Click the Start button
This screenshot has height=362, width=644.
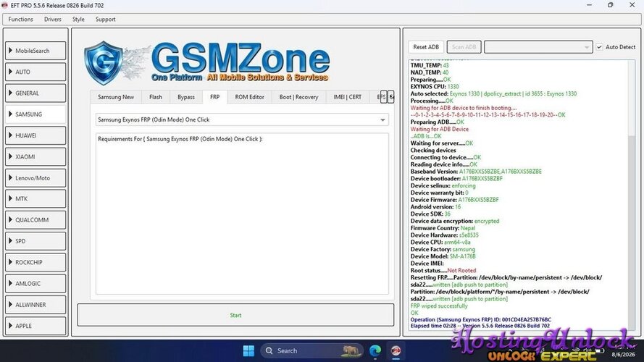[x=235, y=315]
